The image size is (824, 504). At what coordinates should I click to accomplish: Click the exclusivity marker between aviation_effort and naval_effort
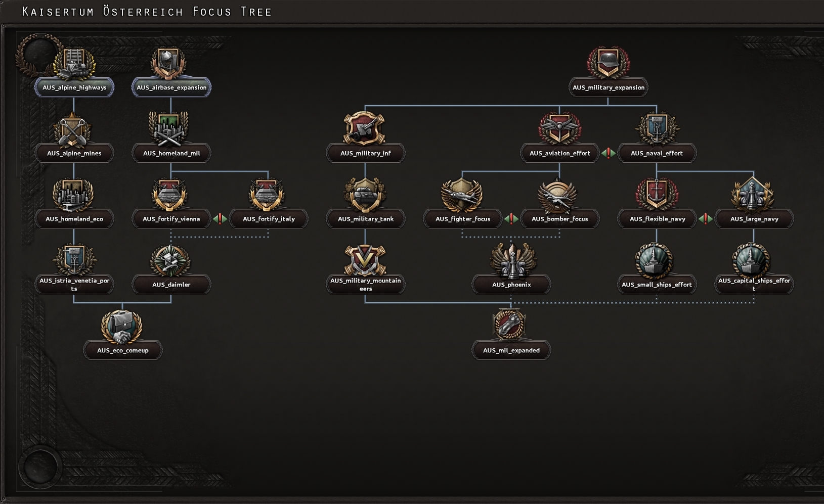point(609,153)
